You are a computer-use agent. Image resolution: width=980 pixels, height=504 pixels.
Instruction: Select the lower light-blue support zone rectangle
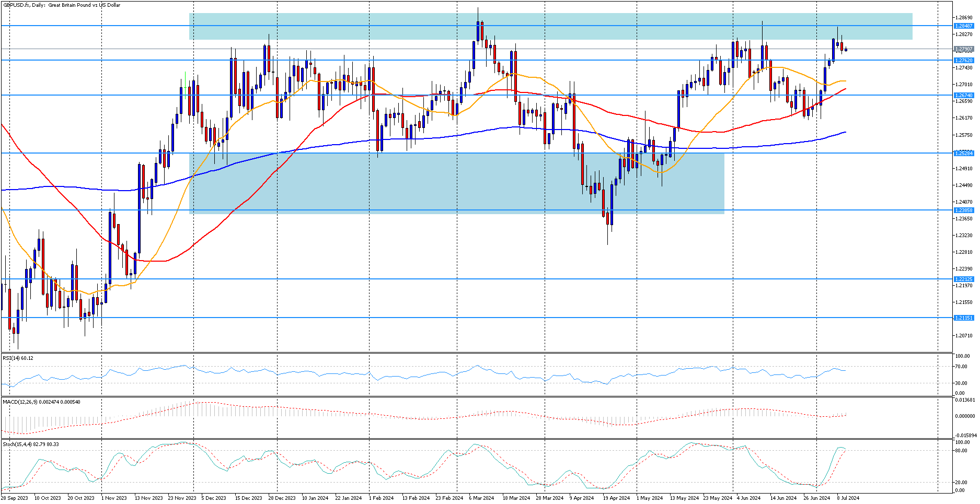tap(457, 183)
